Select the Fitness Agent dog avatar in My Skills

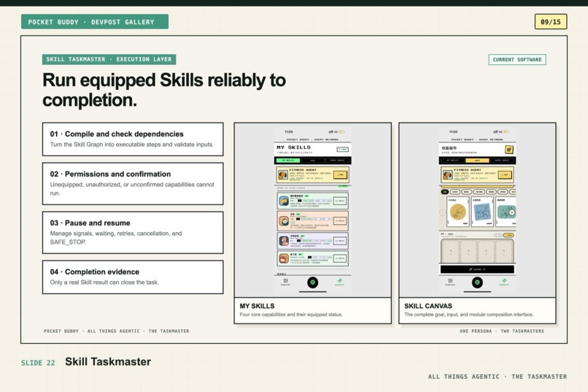(x=283, y=174)
